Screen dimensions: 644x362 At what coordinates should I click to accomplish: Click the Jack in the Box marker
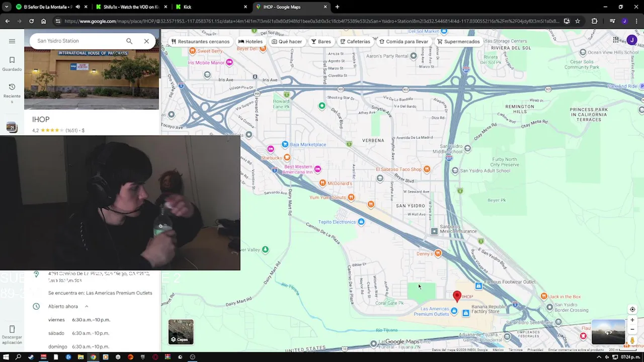544,296
